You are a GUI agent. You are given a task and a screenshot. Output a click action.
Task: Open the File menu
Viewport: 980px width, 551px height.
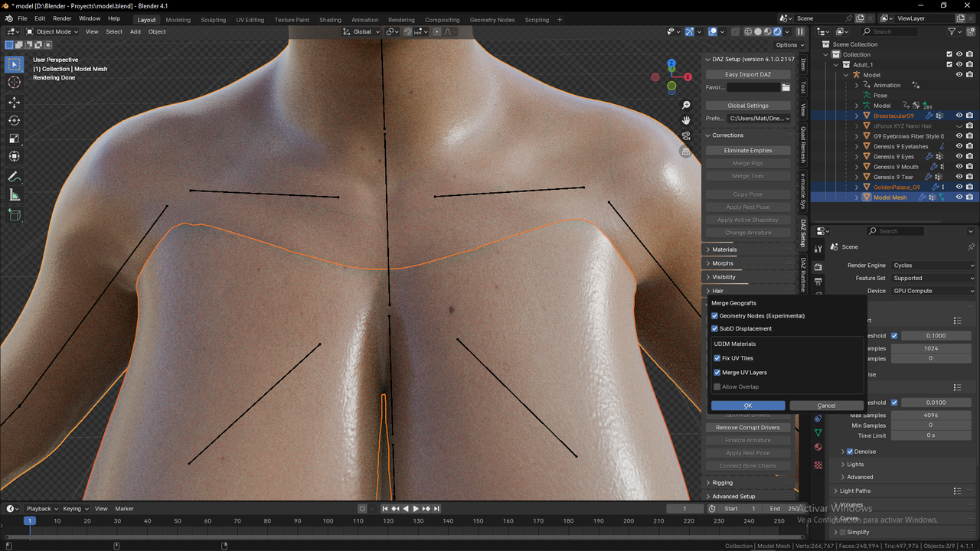coord(22,18)
